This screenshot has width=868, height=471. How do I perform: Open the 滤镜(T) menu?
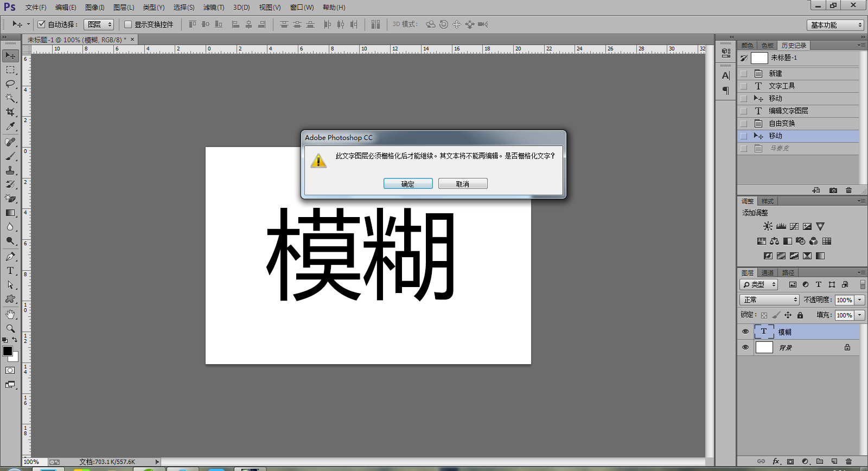point(213,8)
